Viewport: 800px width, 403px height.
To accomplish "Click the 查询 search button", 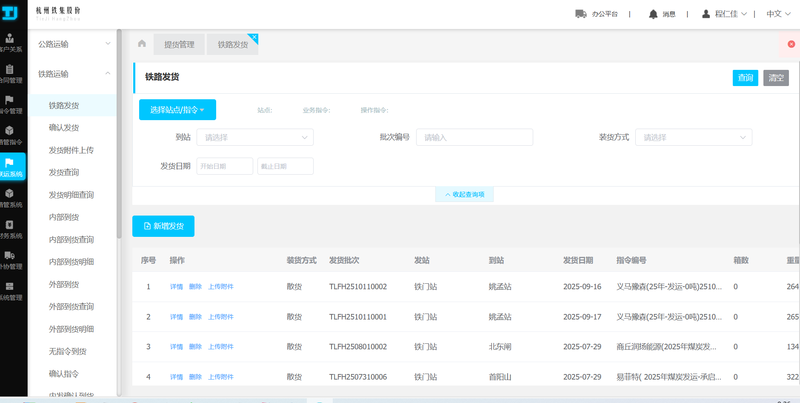I will coord(745,77).
